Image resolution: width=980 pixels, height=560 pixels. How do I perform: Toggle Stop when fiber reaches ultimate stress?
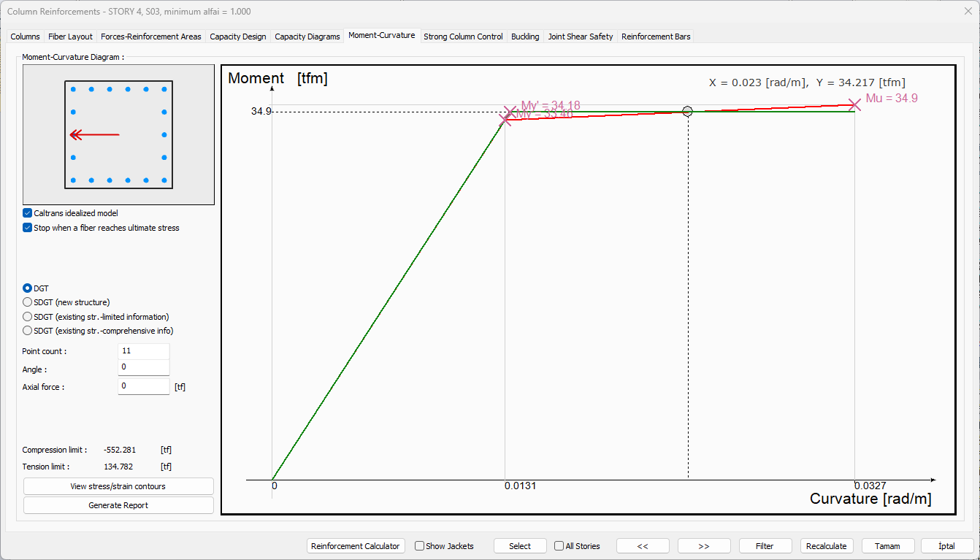[28, 228]
